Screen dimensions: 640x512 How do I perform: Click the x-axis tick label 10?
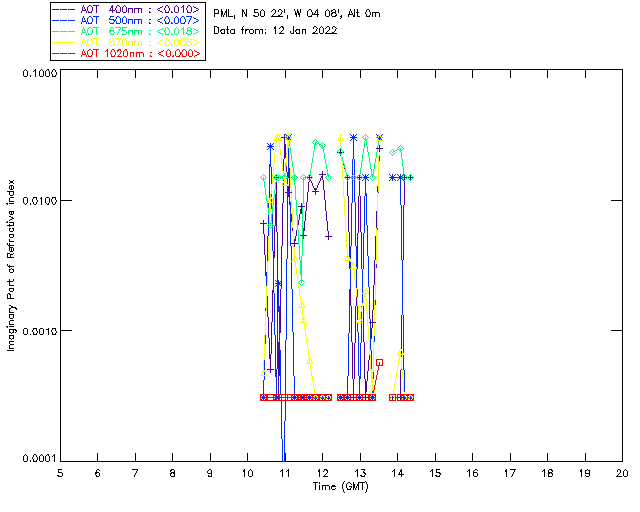pos(247,472)
